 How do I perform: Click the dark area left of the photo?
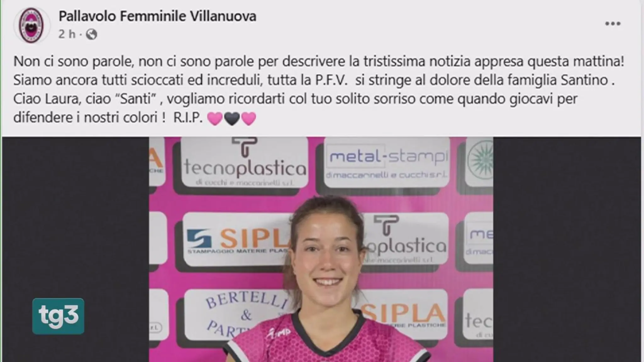click(75, 250)
